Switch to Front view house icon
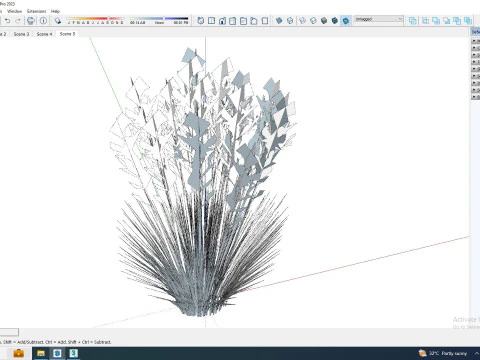The image size is (480, 360). 222,21
